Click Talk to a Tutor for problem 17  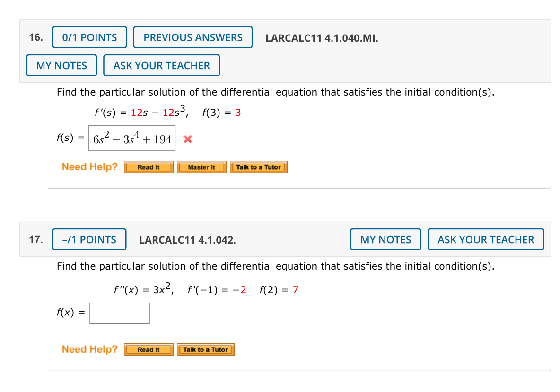pyautogui.click(x=205, y=349)
